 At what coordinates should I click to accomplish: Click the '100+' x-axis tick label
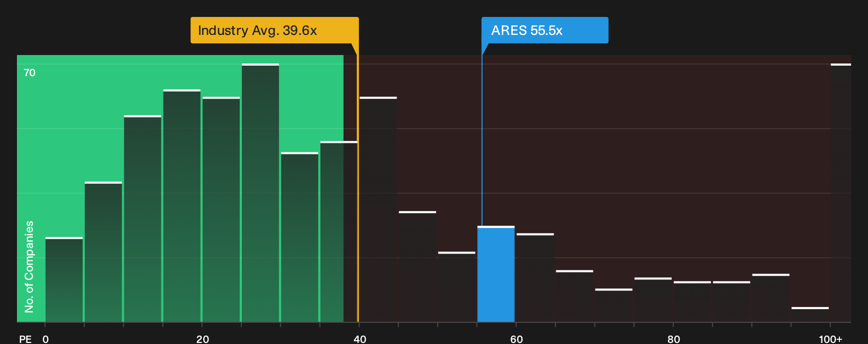point(830,339)
